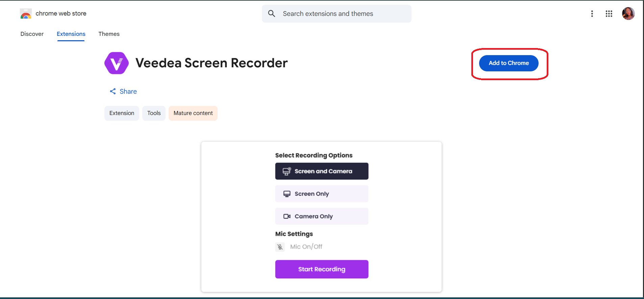
Task: Go to the Discover tab
Action: tap(32, 34)
